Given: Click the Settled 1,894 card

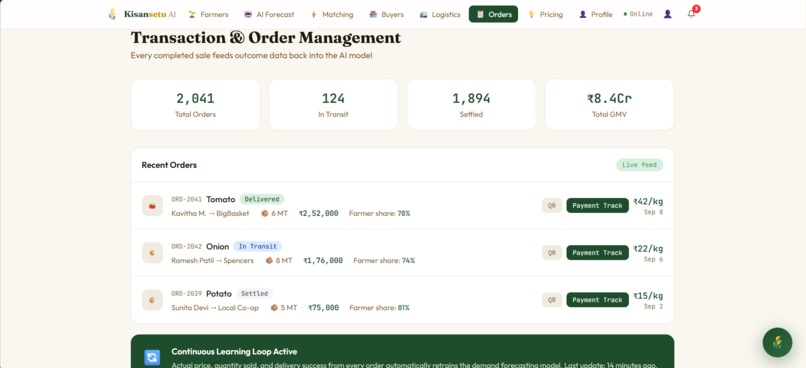Looking at the screenshot, I should 471,104.
